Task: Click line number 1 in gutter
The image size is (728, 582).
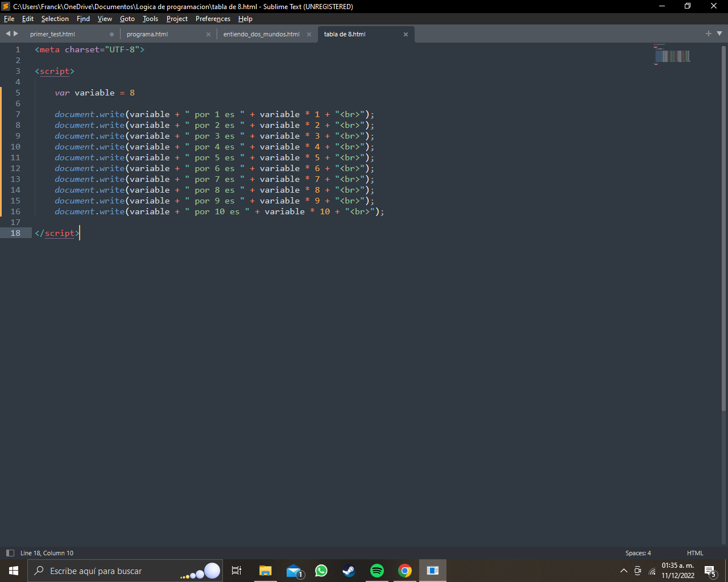Action: [x=18, y=49]
